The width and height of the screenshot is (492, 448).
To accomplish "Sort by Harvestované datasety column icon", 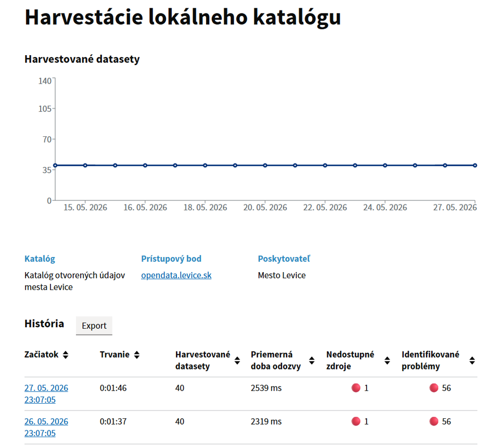I will (237, 361).
